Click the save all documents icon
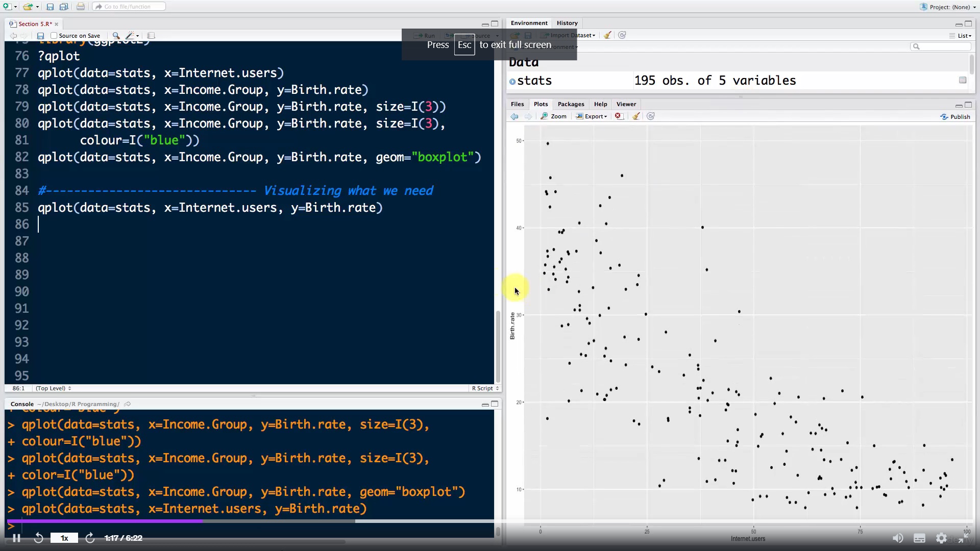Viewport: 980px width, 551px height. (x=64, y=7)
